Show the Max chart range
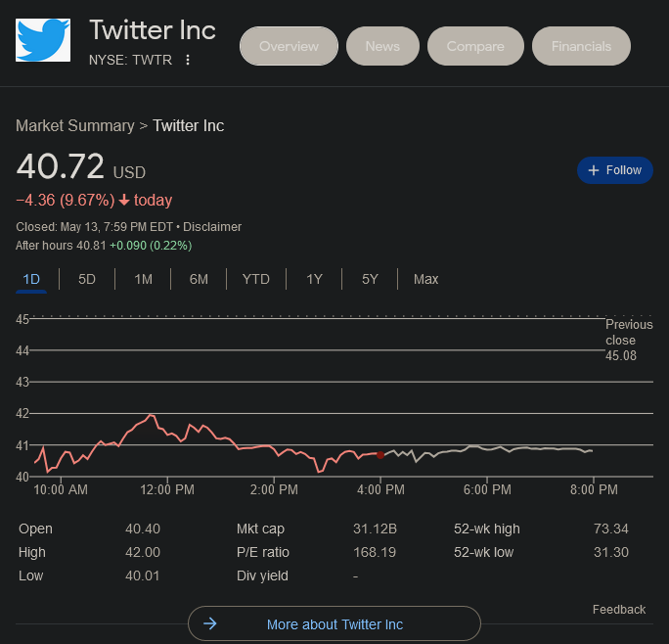The width and height of the screenshot is (669, 644). click(425, 279)
